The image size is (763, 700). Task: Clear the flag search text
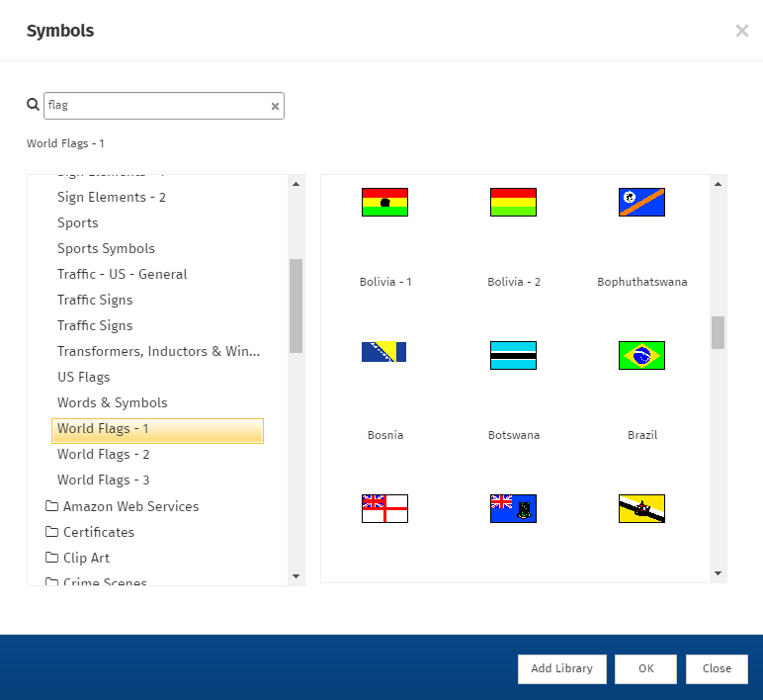pyautogui.click(x=275, y=107)
